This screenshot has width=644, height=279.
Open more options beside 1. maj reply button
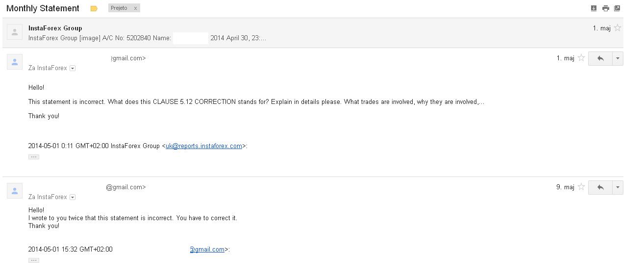(618, 58)
